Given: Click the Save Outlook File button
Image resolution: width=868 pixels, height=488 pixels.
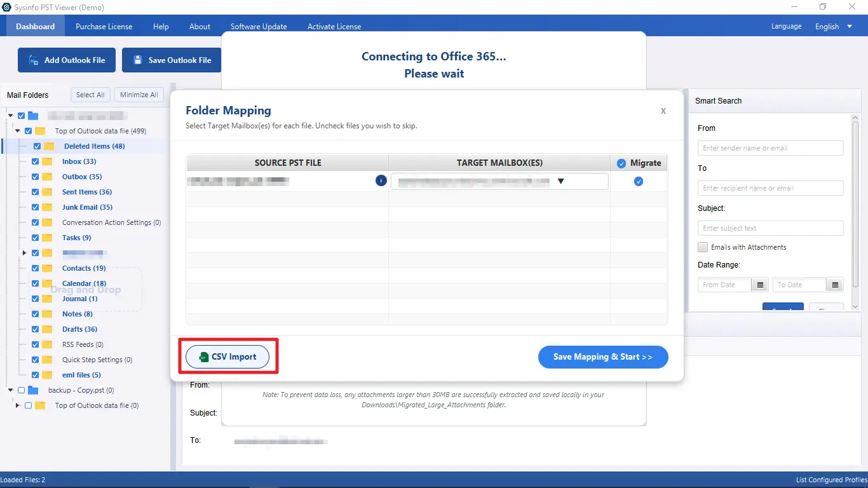Looking at the screenshot, I should (172, 60).
